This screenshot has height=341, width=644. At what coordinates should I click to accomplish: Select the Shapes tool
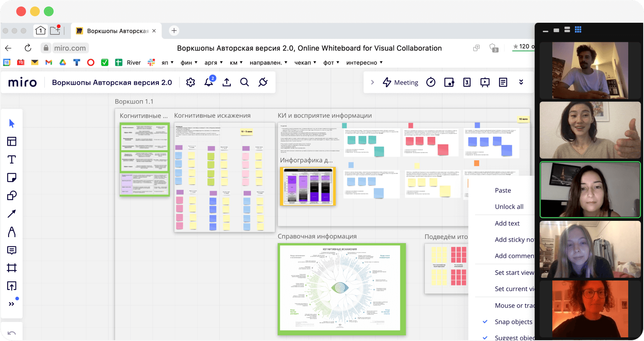click(x=12, y=196)
